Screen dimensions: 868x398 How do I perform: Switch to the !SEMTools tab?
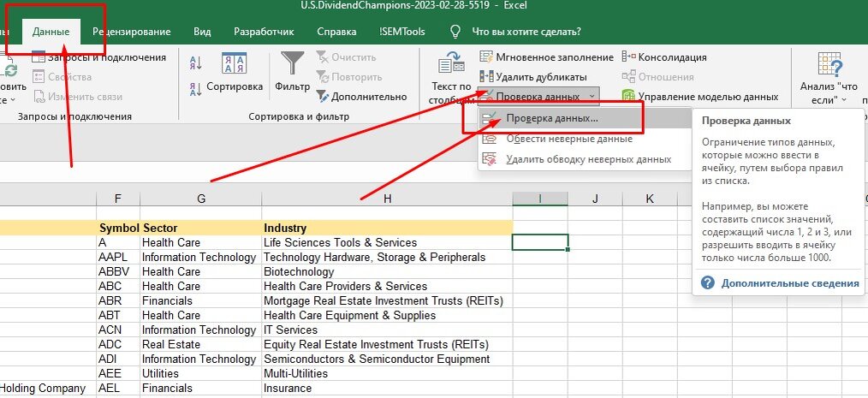[402, 32]
